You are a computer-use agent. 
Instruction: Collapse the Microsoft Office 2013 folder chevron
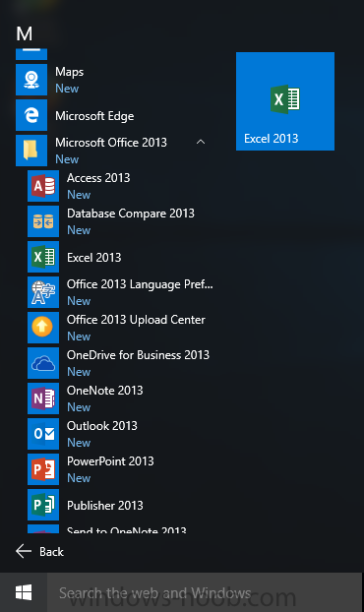pos(201,142)
